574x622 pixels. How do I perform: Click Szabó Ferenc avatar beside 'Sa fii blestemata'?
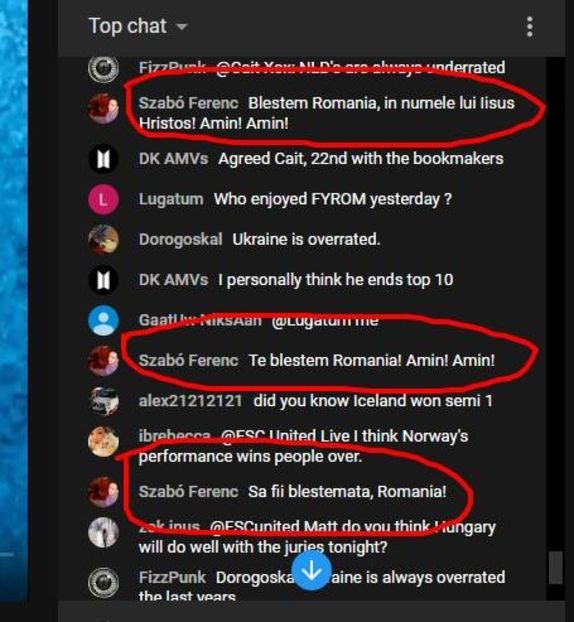click(103, 492)
